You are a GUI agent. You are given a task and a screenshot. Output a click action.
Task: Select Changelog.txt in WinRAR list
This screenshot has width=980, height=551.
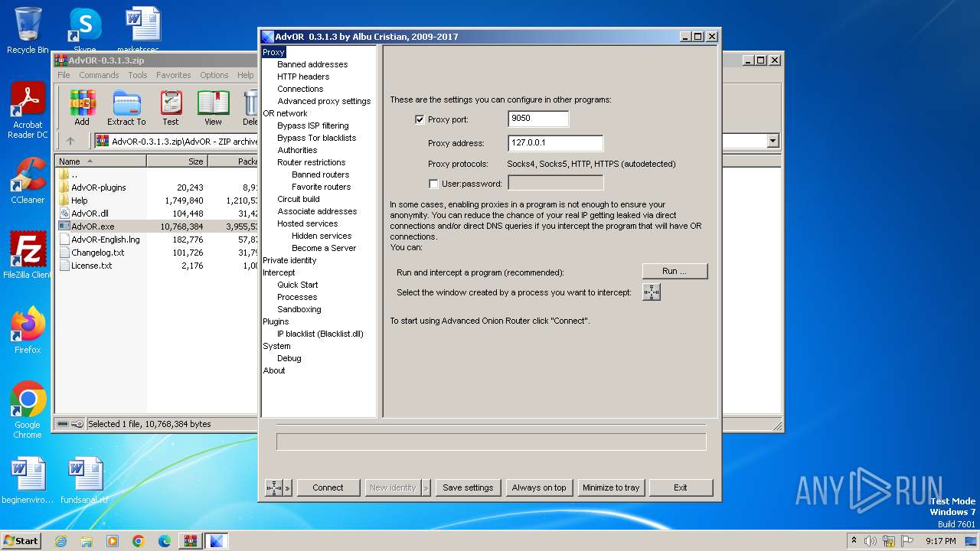point(97,253)
